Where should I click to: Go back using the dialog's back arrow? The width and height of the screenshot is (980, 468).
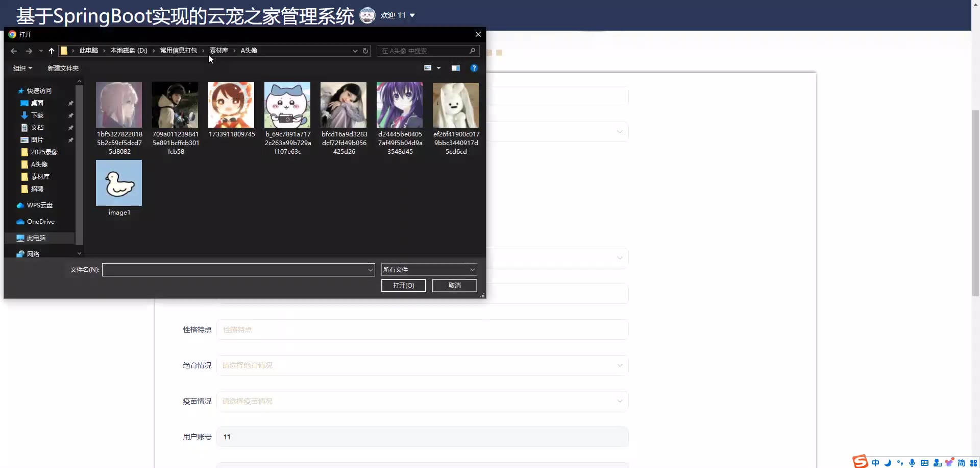click(14, 51)
